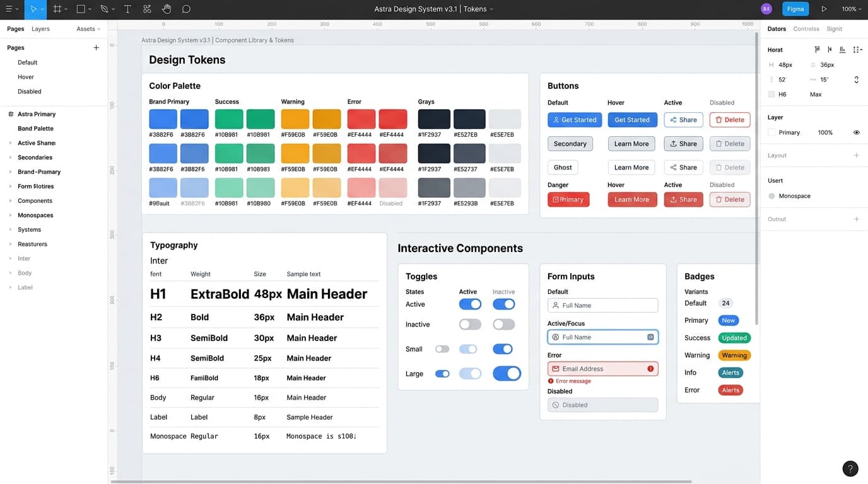Image resolution: width=868 pixels, height=484 pixels.
Task: Open the 100% zoom dropdown
Action: [x=851, y=9]
